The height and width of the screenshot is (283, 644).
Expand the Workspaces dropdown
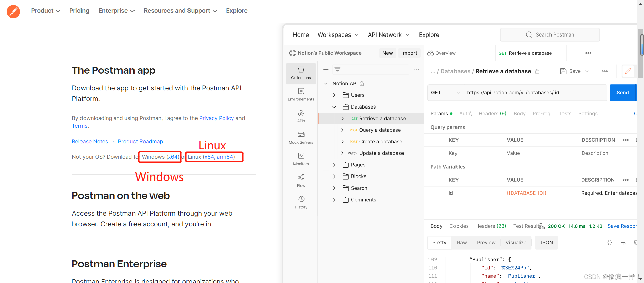[338, 35]
